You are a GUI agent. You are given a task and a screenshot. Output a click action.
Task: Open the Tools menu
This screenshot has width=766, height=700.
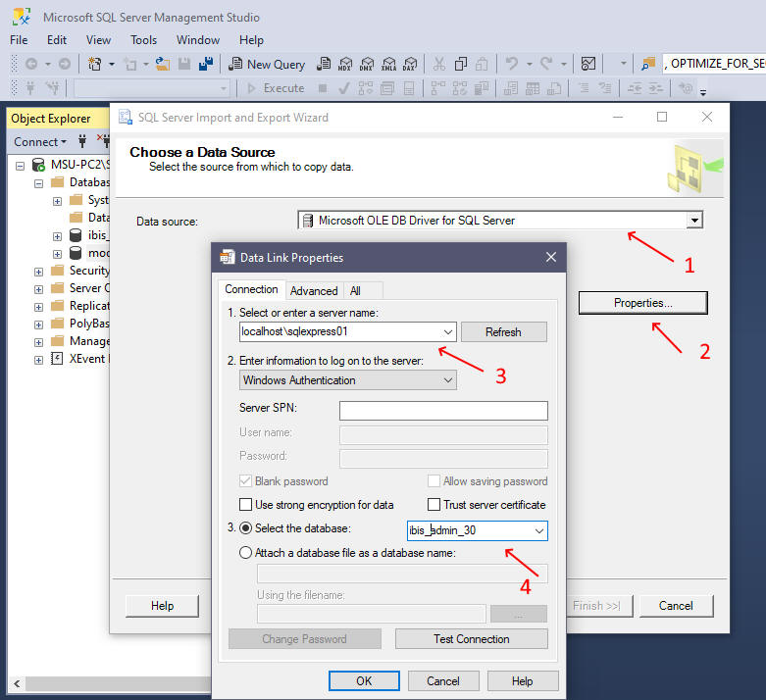click(x=143, y=40)
